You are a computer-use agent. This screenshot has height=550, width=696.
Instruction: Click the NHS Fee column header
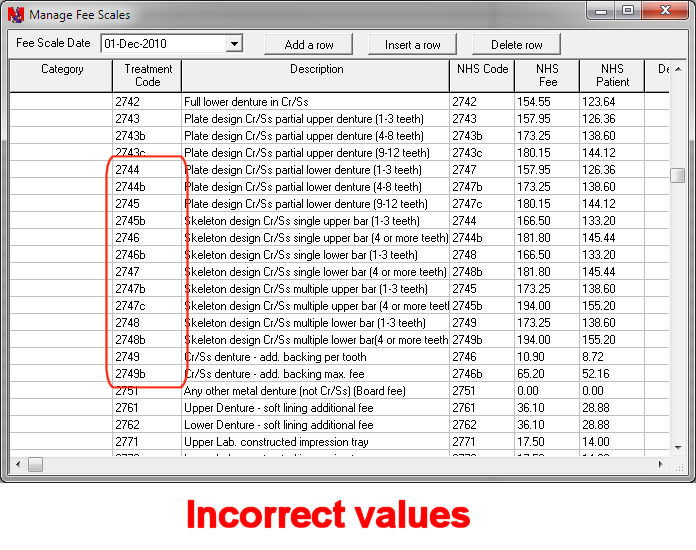coord(547,76)
